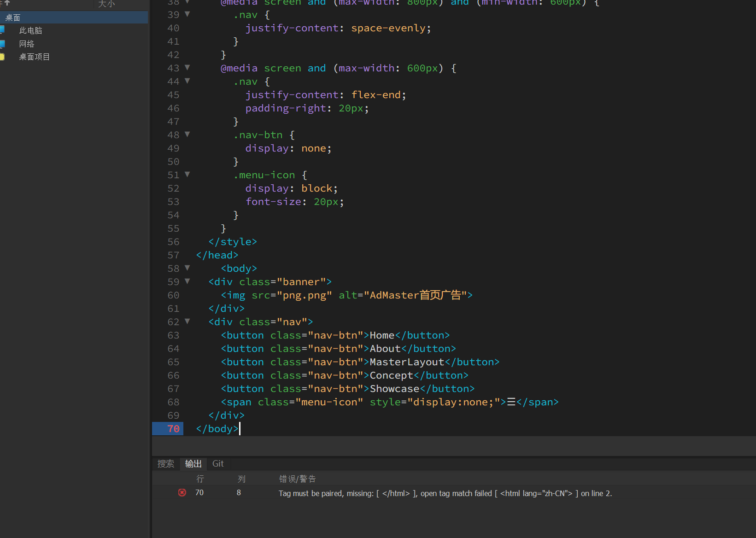Open 此电脑 in the sidebar
Image resolution: width=756 pixels, height=538 pixels.
click(30, 30)
